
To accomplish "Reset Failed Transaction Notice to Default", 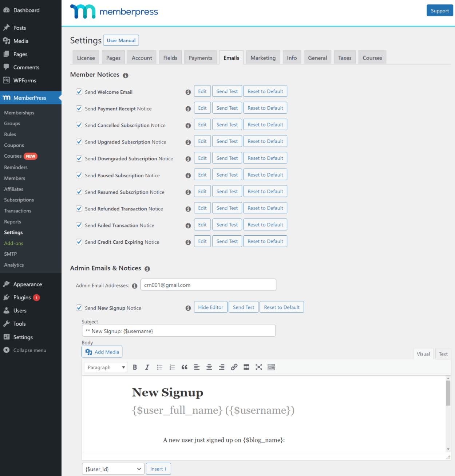I will click(265, 225).
